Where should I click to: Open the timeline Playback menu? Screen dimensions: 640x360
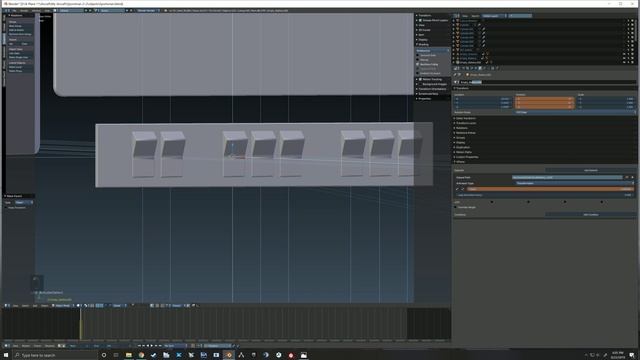click(50, 346)
